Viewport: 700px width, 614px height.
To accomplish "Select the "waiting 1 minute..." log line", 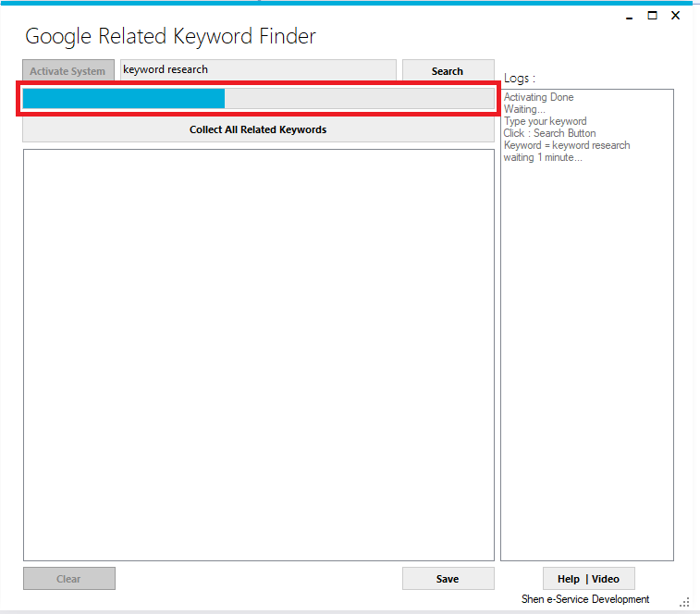I will [543, 157].
